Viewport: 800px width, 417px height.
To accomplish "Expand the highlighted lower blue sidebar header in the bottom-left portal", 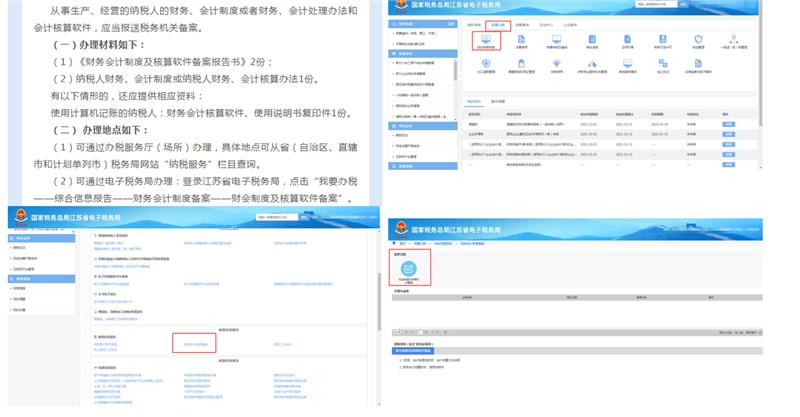I will (x=41, y=279).
